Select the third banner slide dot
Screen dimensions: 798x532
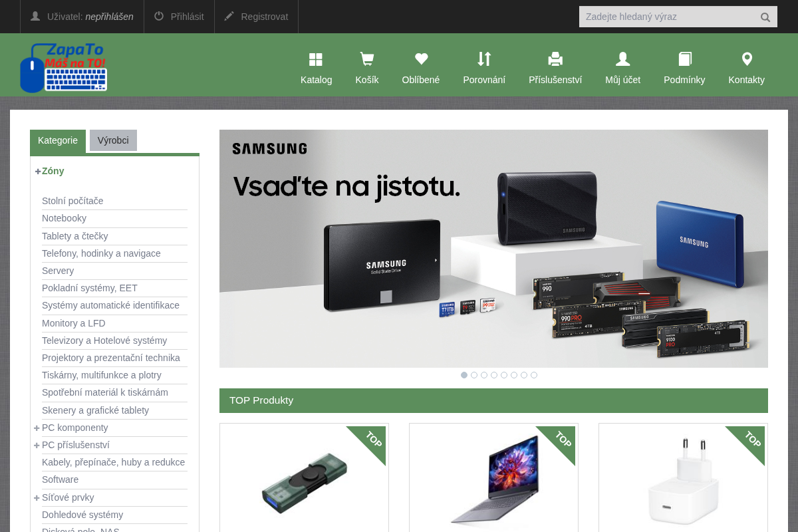pos(484,375)
